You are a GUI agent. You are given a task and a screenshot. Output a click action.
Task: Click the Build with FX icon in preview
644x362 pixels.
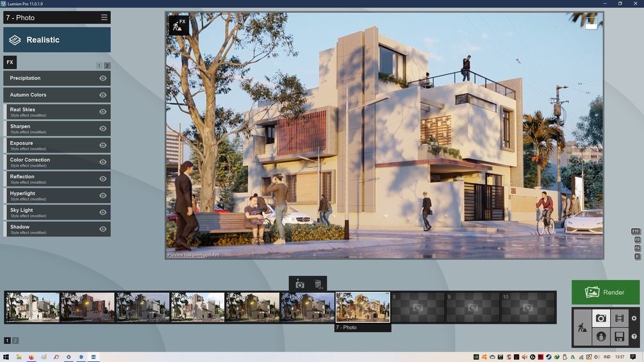pyautogui.click(x=179, y=25)
